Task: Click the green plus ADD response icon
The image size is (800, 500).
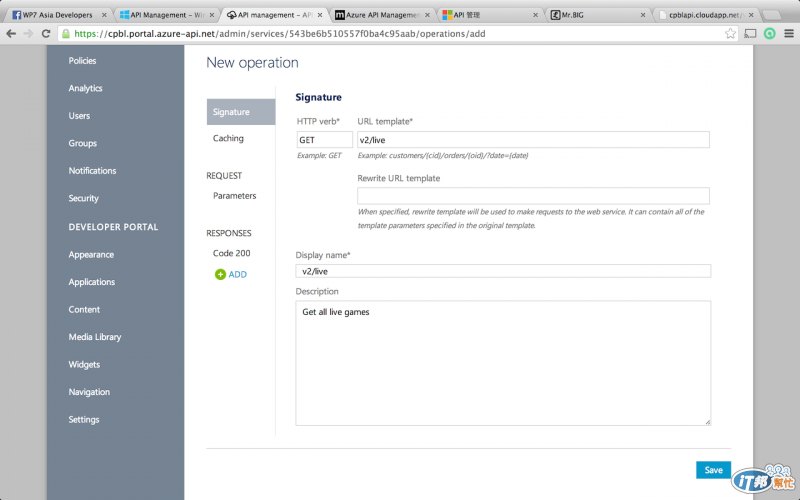Action: tap(220, 274)
